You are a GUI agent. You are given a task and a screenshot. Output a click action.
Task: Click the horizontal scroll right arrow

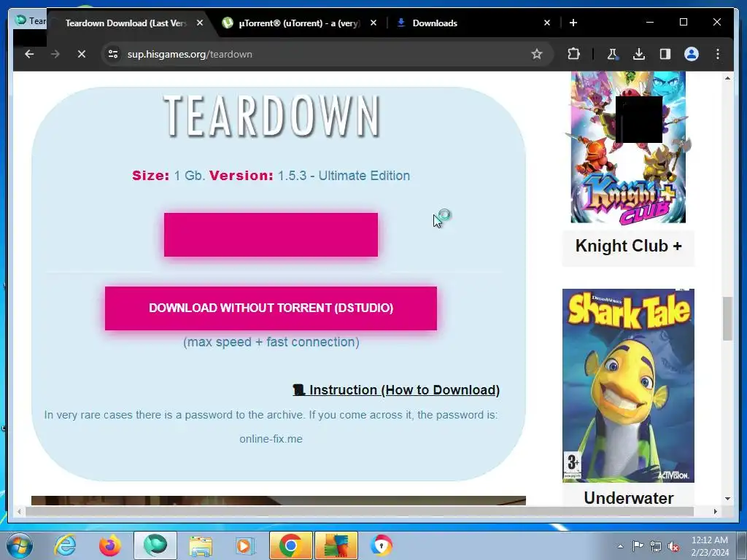[x=715, y=511]
